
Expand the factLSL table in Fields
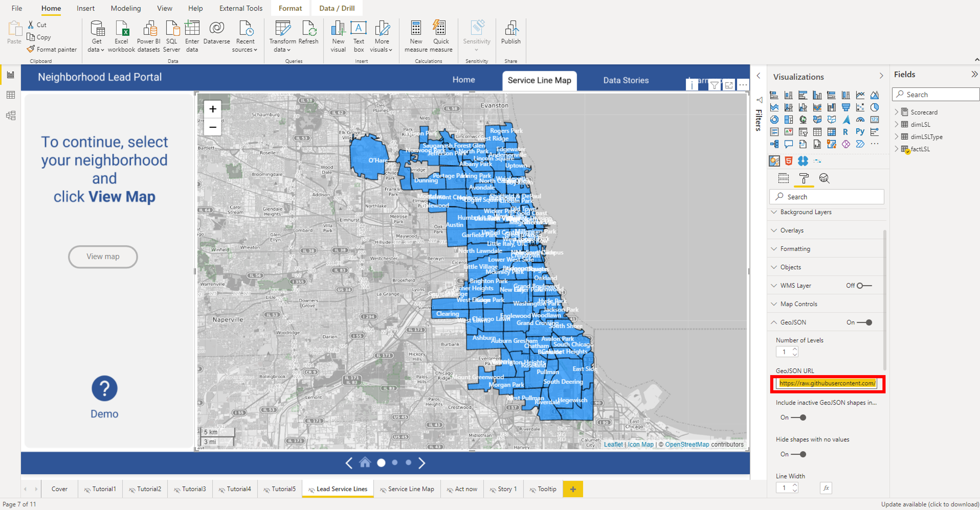point(897,149)
